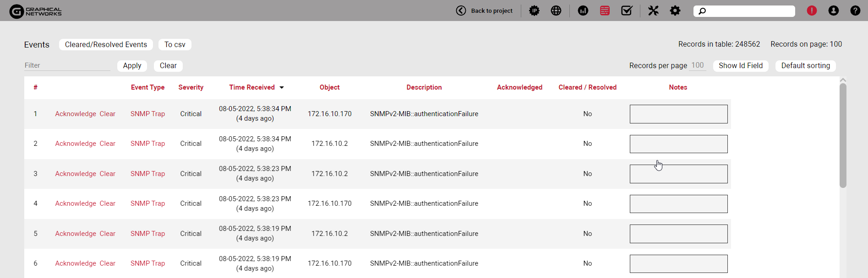This screenshot has height=278, width=868.
Task: Click the Filter text input
Action: pyautogui.click(x=67, y=65)
